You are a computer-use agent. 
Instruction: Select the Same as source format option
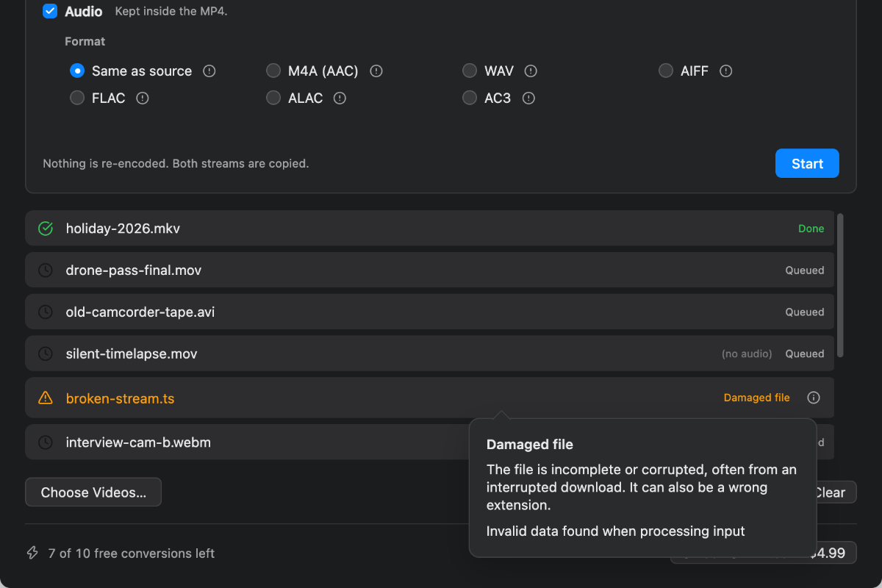(x=77, y=71)
